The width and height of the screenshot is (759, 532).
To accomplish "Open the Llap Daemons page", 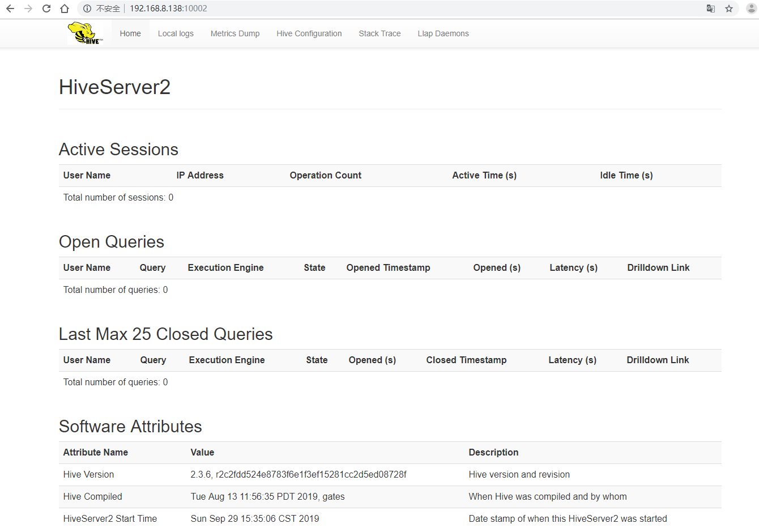I will point(444,33).
